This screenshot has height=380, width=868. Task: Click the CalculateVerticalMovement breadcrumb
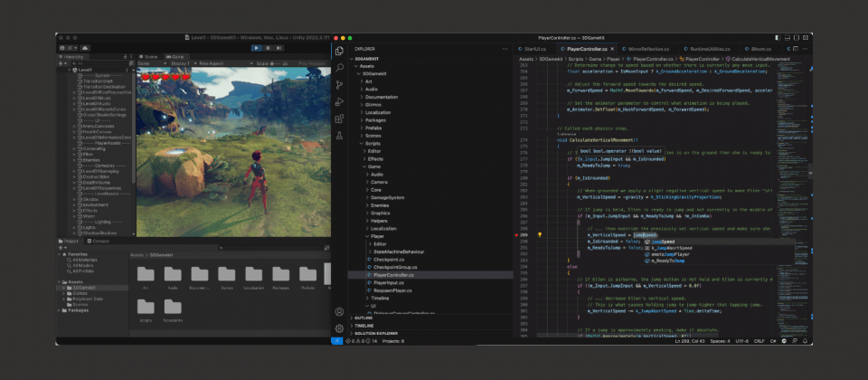click(758, 59)
